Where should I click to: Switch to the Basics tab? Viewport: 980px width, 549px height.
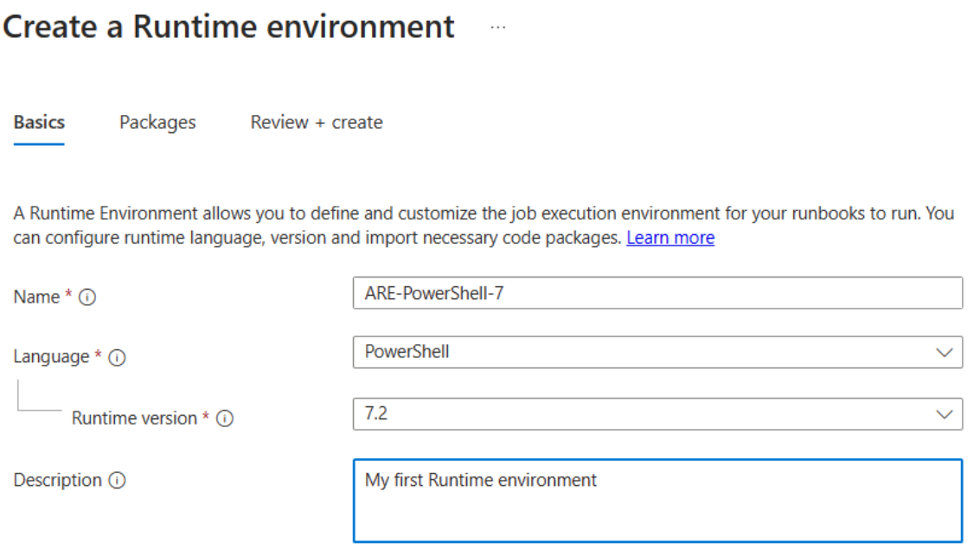39,123
